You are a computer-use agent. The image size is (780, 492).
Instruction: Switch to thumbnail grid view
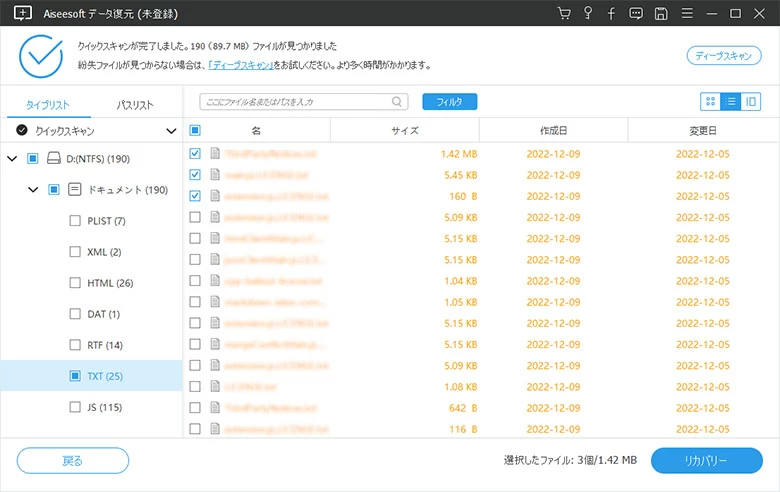[x=710, y=102]
